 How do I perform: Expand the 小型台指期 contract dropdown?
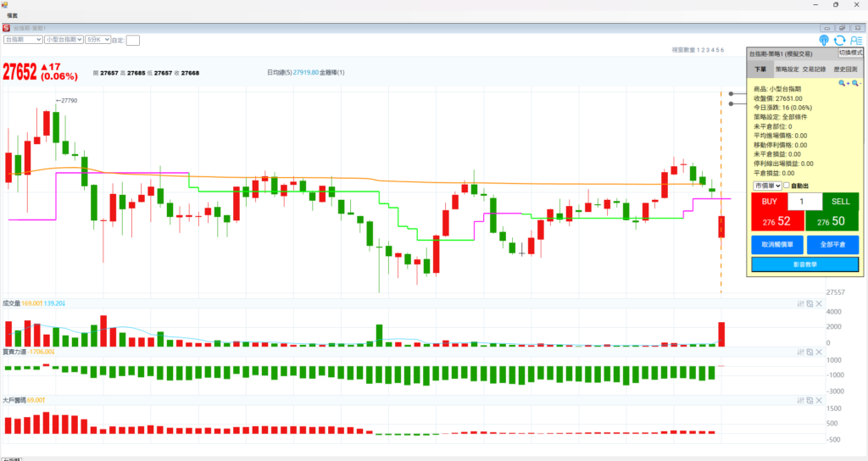pos(64,40)
